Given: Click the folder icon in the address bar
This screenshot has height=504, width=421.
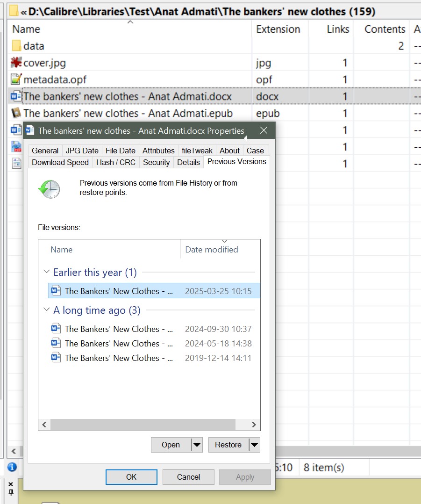Looking at the screenshot, I should [x=14, y=11].
